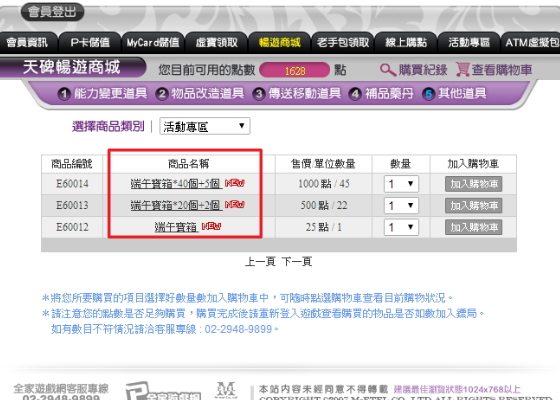Go to previous page 上一頁
The image size is (560, 400).
pyautogui.click(x=260, y=261)
